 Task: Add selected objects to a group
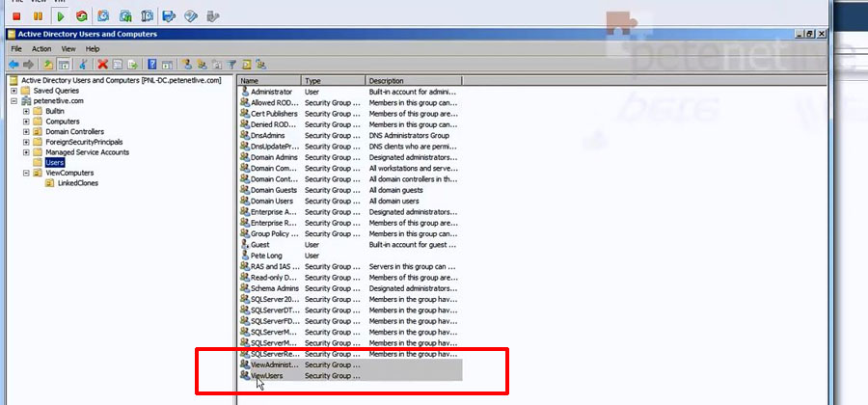pos(261,65)
